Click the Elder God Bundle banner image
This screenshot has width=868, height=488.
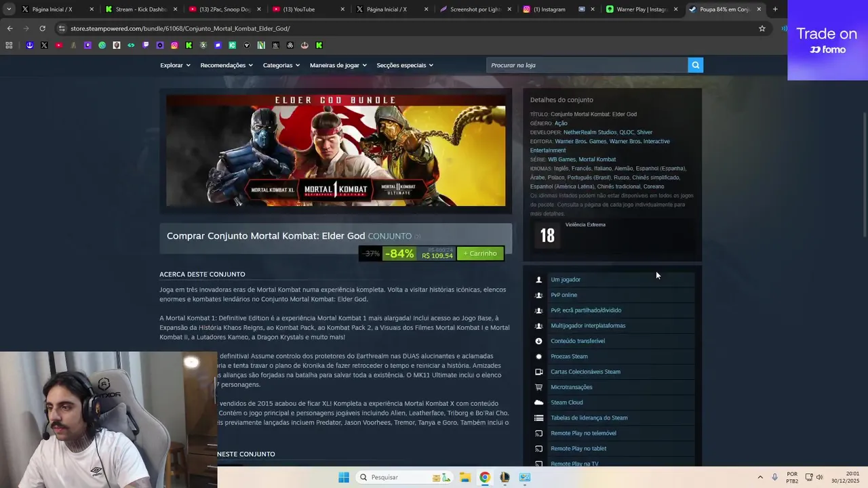pos(336,150)
